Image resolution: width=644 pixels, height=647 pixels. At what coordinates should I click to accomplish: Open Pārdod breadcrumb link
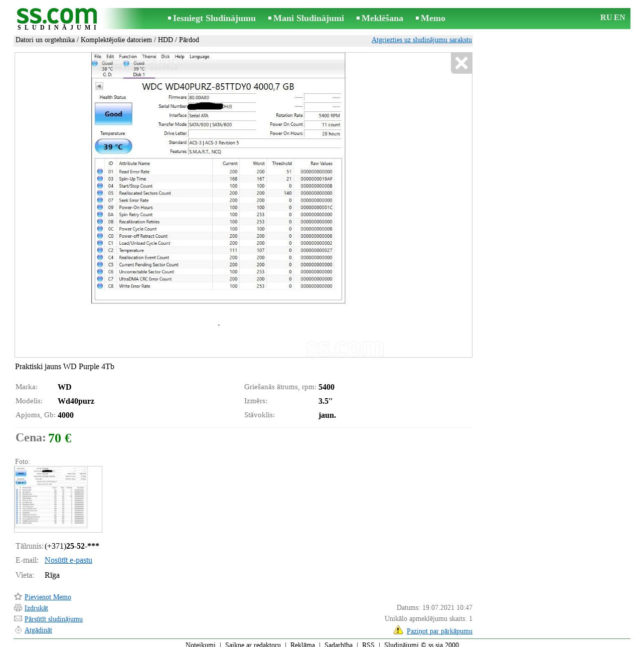(x=189, y=40)
